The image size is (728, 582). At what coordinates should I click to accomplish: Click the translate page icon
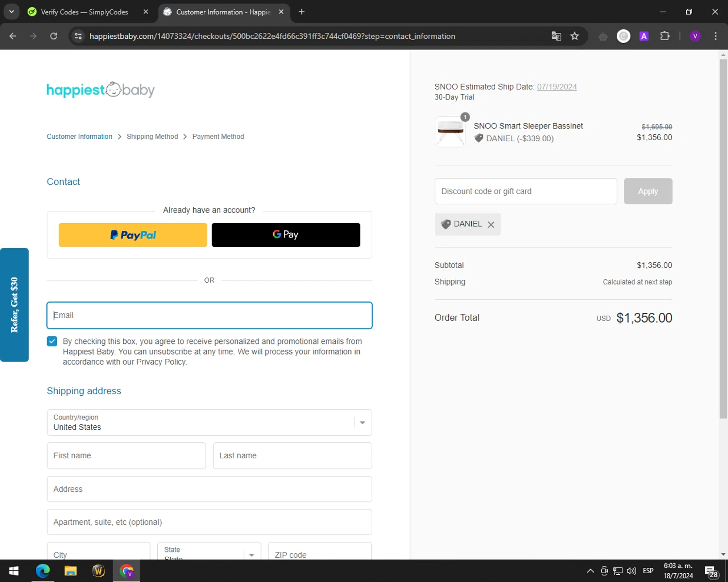(x=556, y=36)
